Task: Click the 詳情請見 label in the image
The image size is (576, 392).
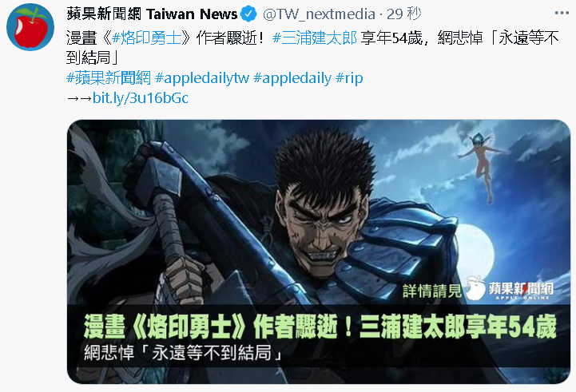Action: [432, 291]
